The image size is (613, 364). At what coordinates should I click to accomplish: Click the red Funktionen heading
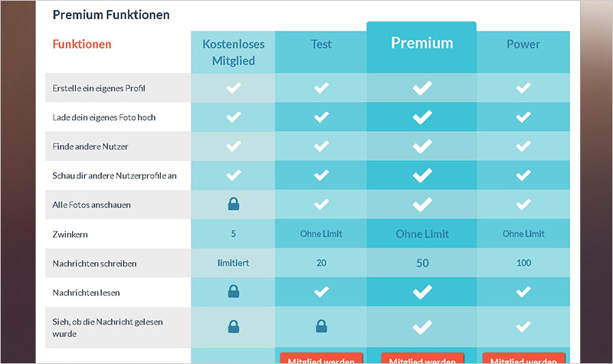82,44
